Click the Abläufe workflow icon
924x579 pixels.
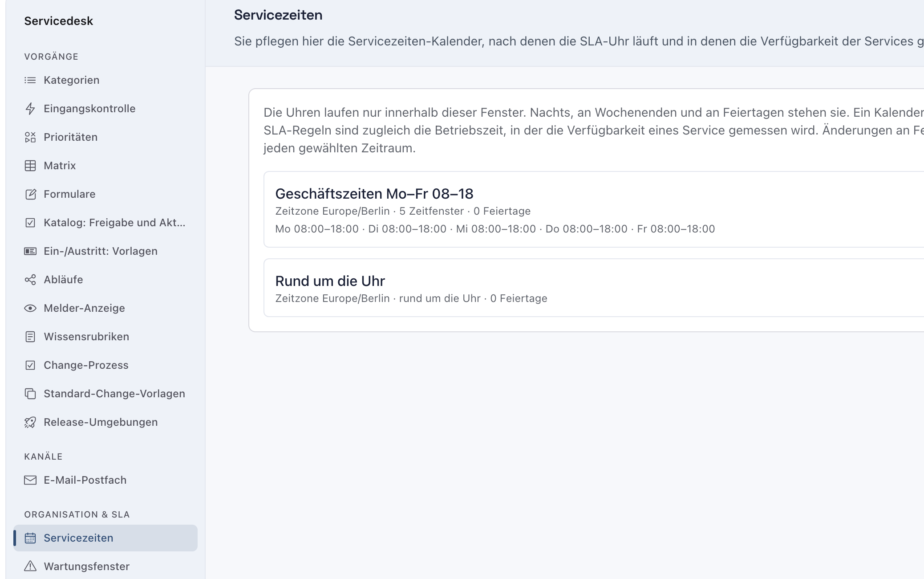coord(30,280)
